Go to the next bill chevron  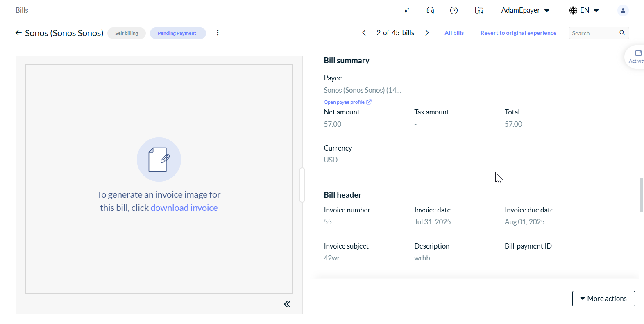pyautogui.click(x=427, y=33)
